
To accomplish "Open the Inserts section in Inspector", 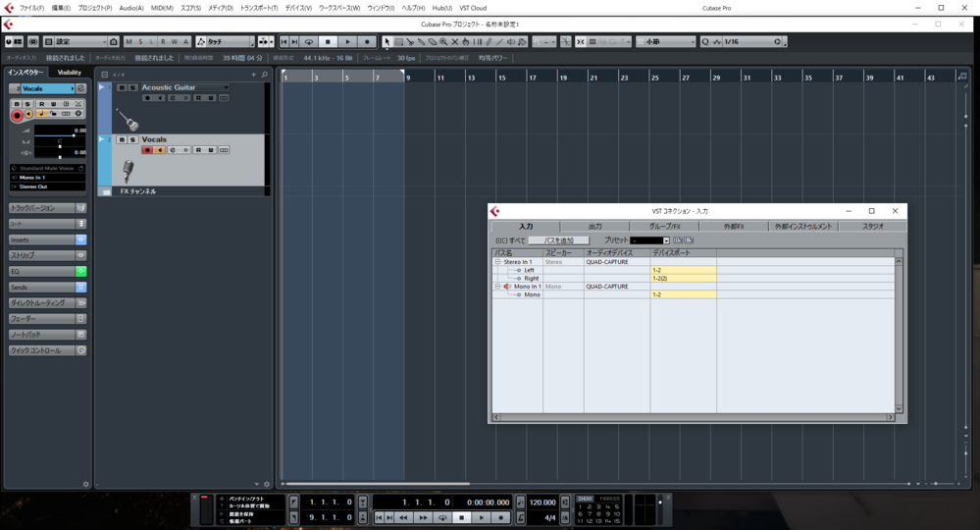I will [x=42, y=240].
